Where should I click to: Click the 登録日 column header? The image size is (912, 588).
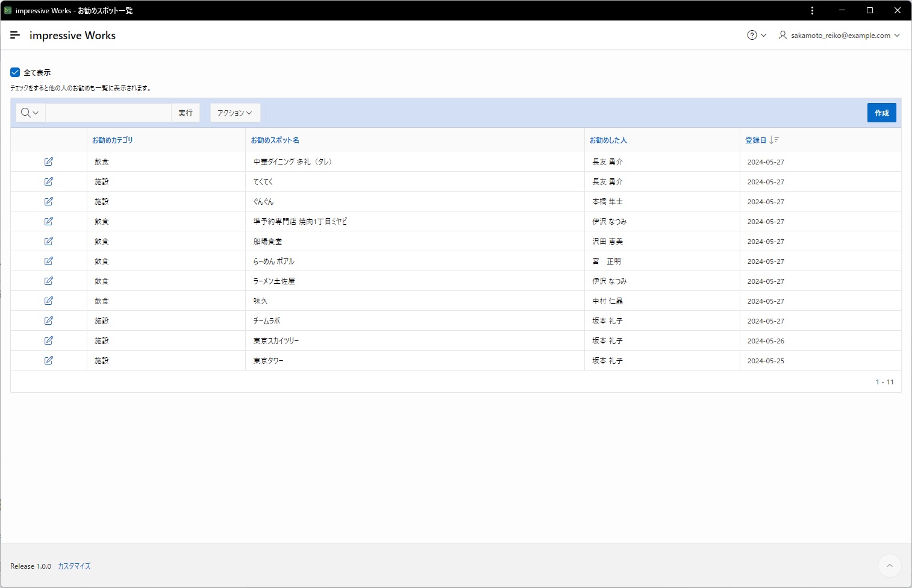(x=755, y=140)
